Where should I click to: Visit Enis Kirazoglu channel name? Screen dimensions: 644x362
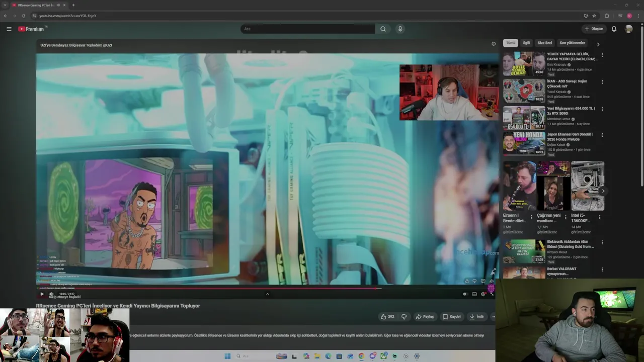click(x=557, y=65)
